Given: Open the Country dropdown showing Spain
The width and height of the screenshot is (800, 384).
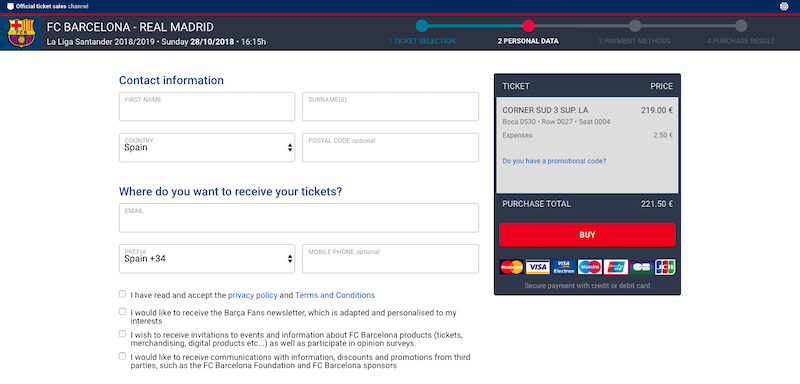Looking at the screenshot, I should coord(207,147).
